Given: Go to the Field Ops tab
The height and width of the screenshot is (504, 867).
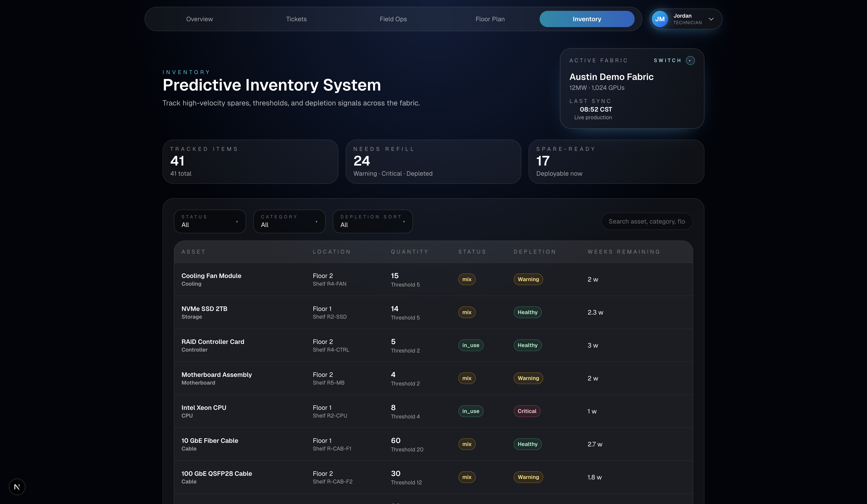Looking at the screenshot, I should 393,19.
